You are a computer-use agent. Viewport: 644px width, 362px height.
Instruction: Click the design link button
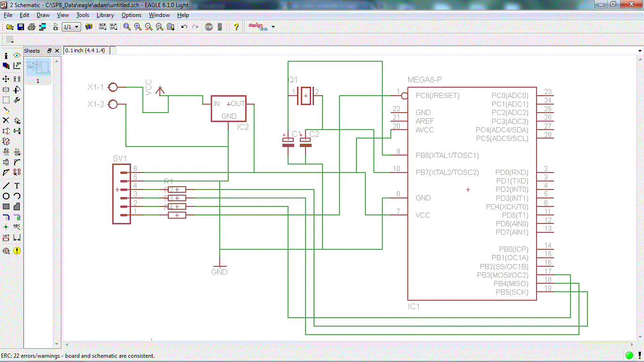click(258, 27)
